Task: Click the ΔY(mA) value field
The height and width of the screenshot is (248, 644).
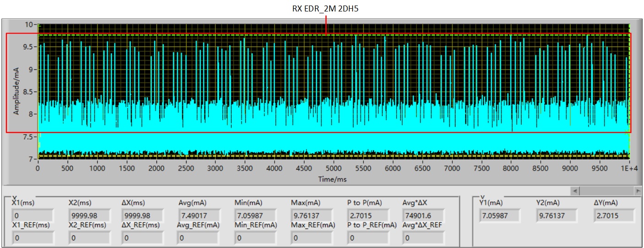Action: coord(614,215)
